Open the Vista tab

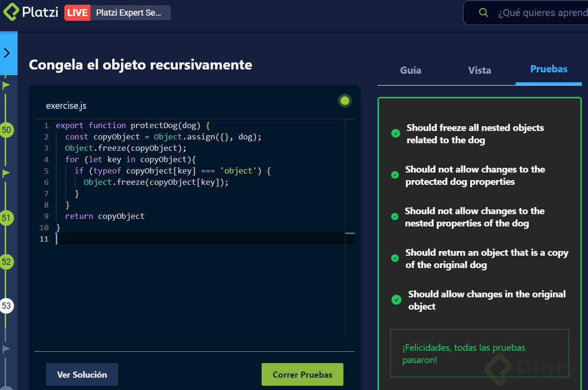pyautogui.click(x=479, y=70)
